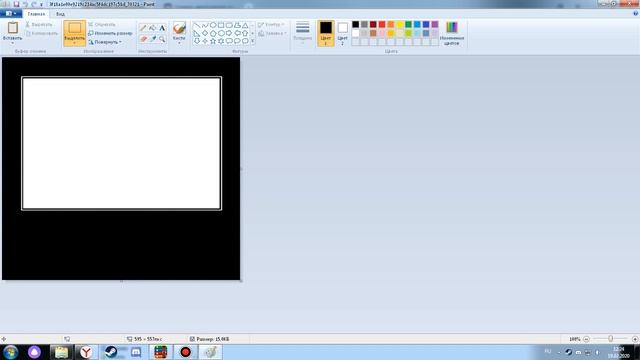Switch to the Главная ribbon tab
Screen dimensions: 640x360
click(x=36, y=14)
